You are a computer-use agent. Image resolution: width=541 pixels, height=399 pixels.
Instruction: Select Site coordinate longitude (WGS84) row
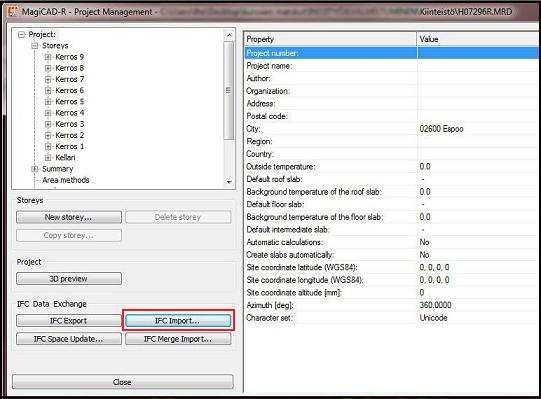click(x=391, y=280)
